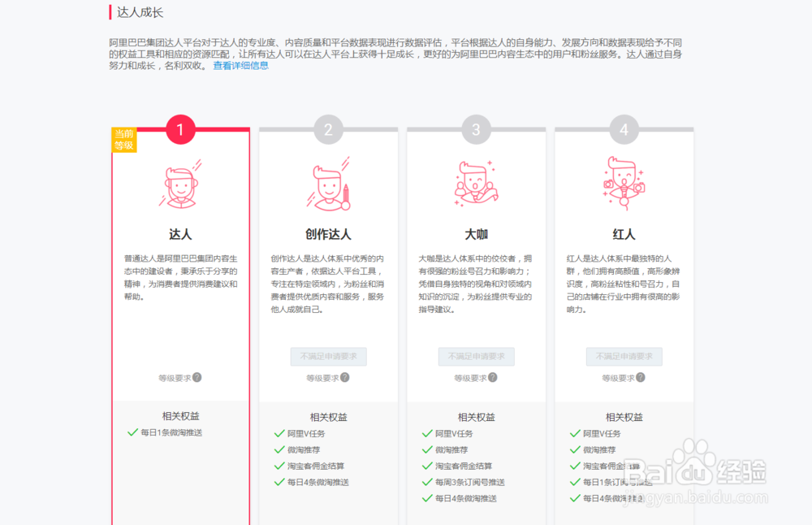The image size is (812, 525).
Task: Click help icon beside 红人 等级要求
Action: coord(641,377)
